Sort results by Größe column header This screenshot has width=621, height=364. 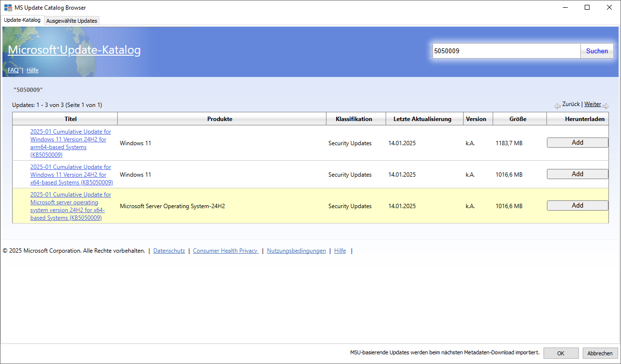click(x=517, y=119)
